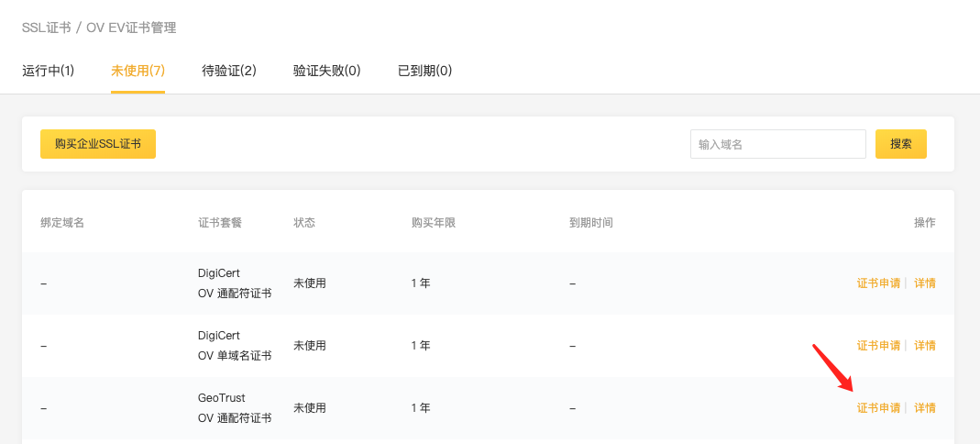View 详情 for DigiCert OV 单域名证书
Screen dimensions: 980x444
[x=925, y=346]
